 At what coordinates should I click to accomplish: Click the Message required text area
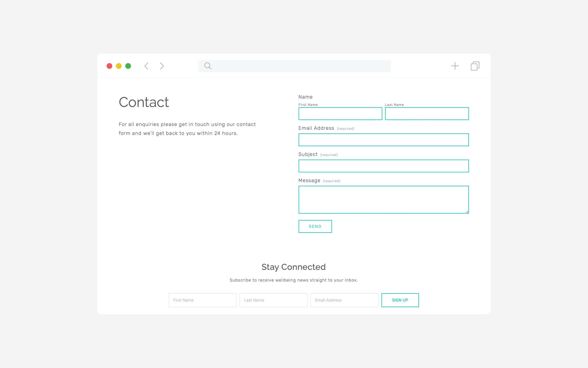[383, 199]
